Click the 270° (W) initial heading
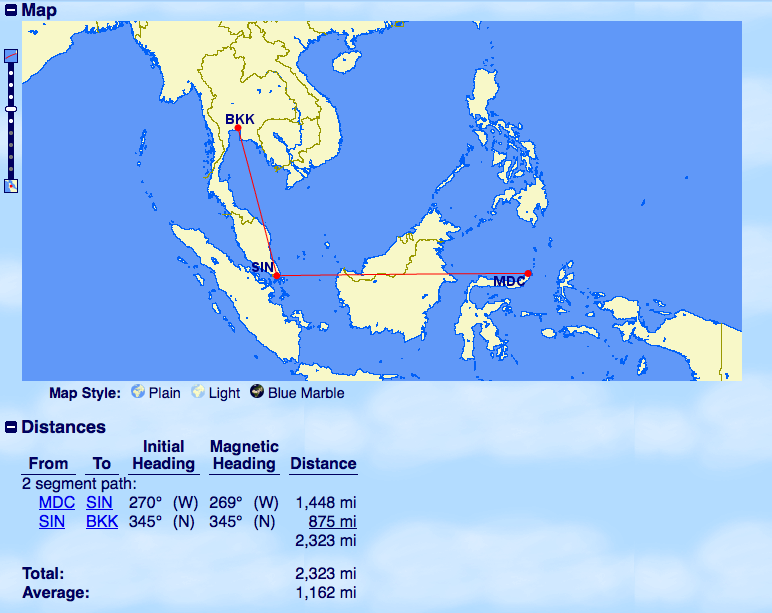The image size is (772, 613). point(163,502)
